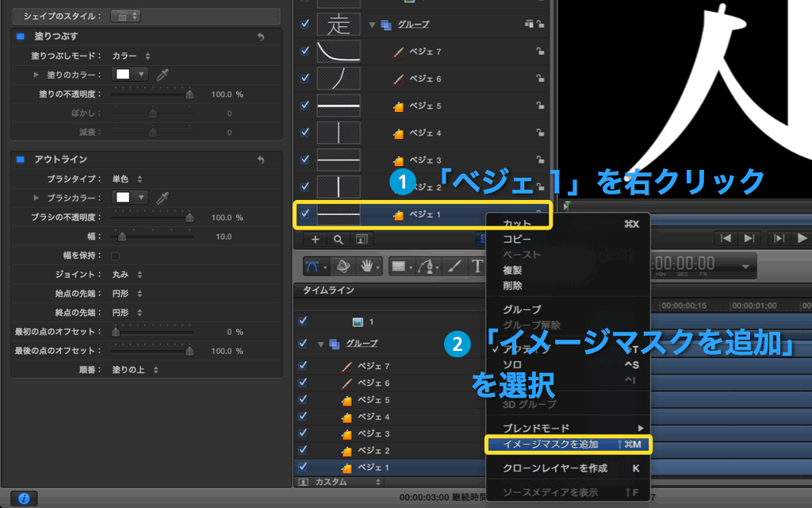Select the 3D transform tool
Viewport: 812px width, 508px height.
pos(343,267)
